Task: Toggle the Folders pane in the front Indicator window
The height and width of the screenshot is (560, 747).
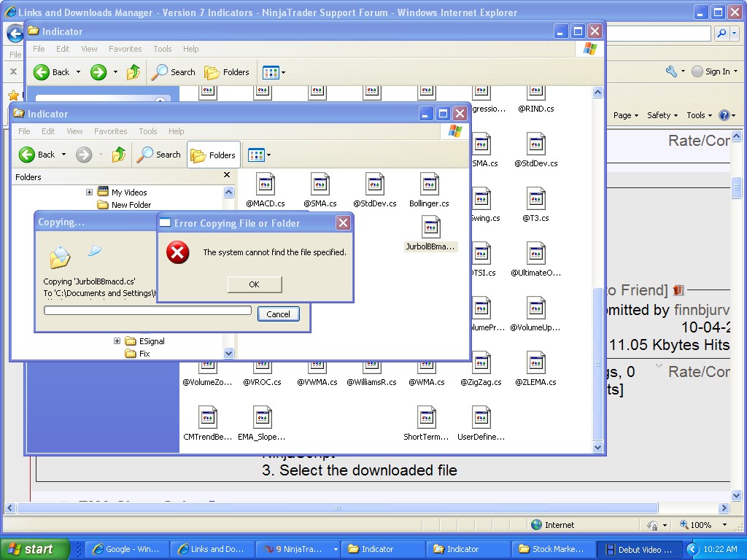Action: point(214,155)
